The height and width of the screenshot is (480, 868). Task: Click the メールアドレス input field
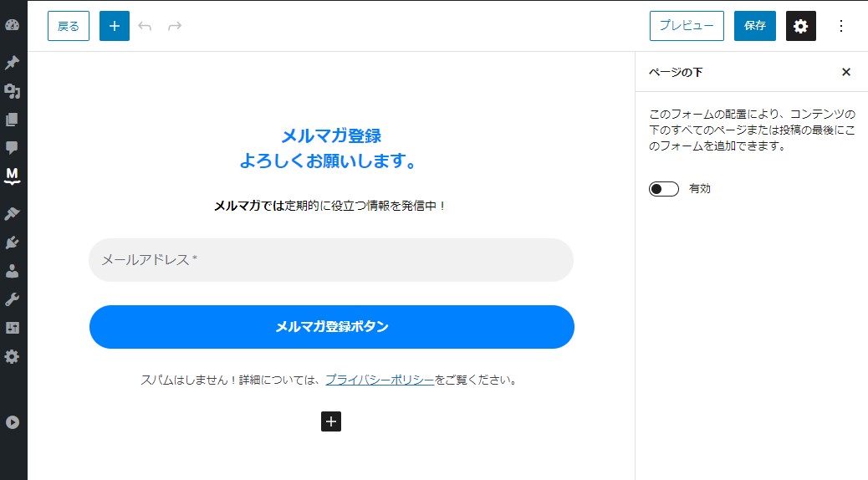331,260
